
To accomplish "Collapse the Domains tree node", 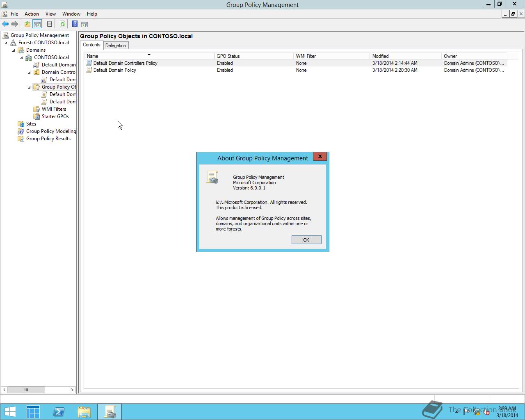I will pyautogui.click(x=14, y=50).
